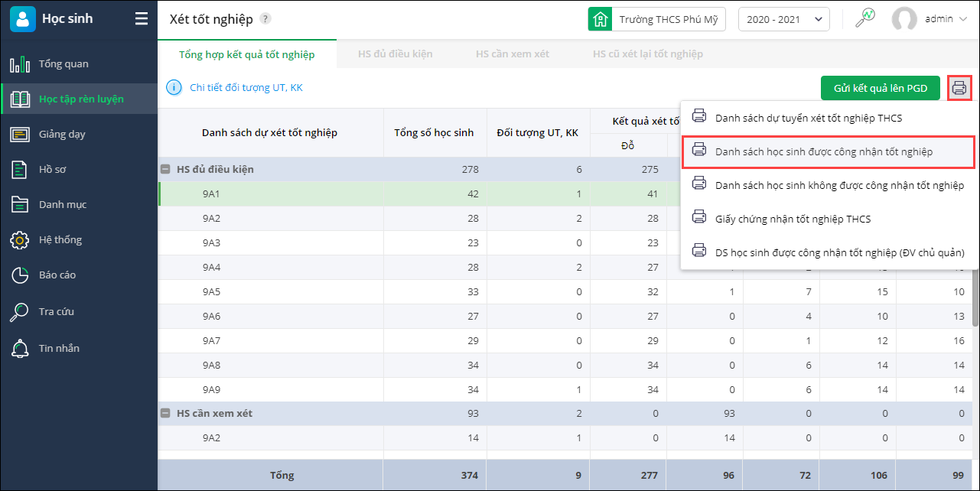Open the hamburger menu in sidebar
Screen dimensions: 980x491
[142, 19]
